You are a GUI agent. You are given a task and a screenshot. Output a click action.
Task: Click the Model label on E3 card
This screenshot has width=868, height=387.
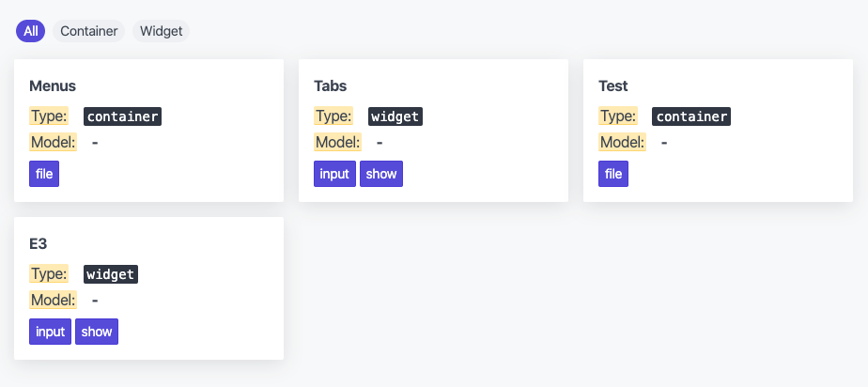pos(54,300)
